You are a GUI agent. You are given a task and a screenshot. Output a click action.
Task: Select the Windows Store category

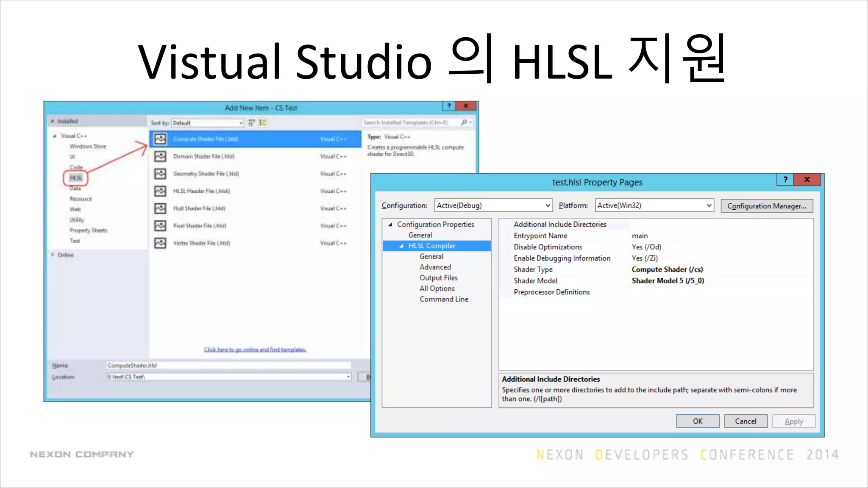[88, 146]
